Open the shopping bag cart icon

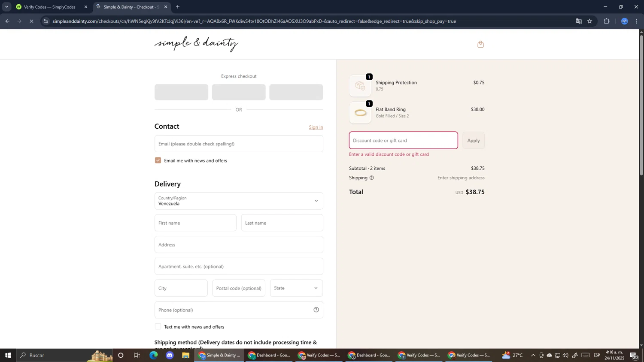tap(480, 44)
